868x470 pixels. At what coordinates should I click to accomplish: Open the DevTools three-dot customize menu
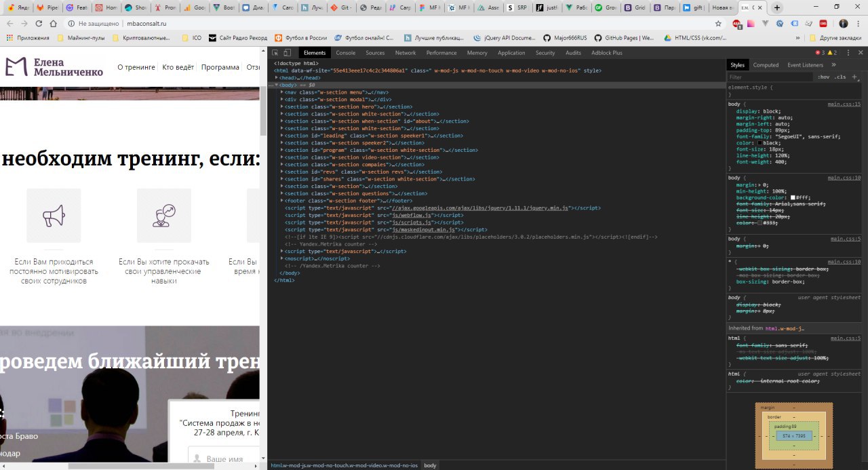point(848,53)
